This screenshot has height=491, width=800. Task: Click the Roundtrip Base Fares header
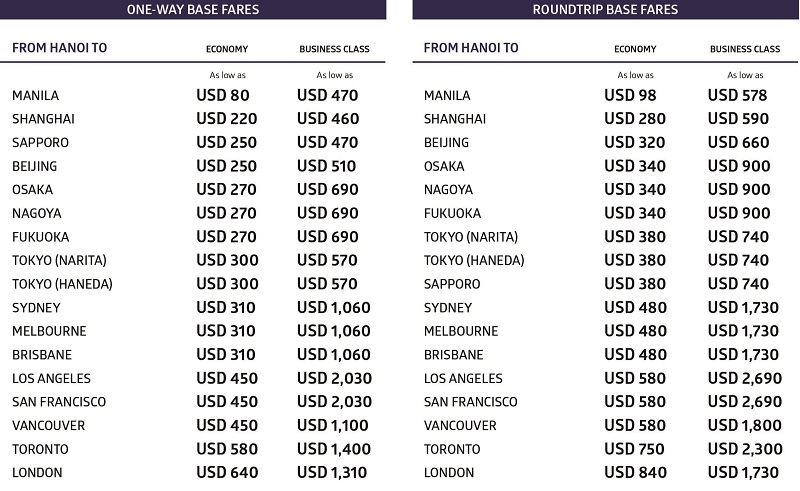point(606,10)
